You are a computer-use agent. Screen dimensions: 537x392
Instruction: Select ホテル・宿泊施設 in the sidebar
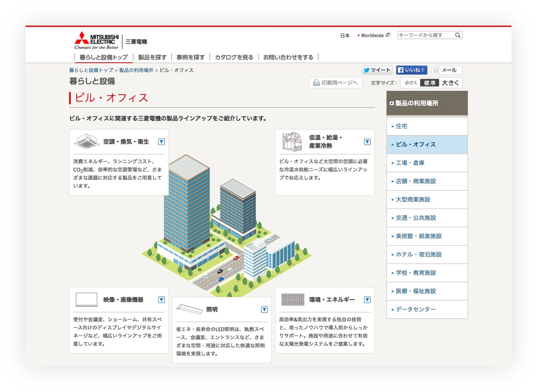pyautogui.click(x=427, y=254)
